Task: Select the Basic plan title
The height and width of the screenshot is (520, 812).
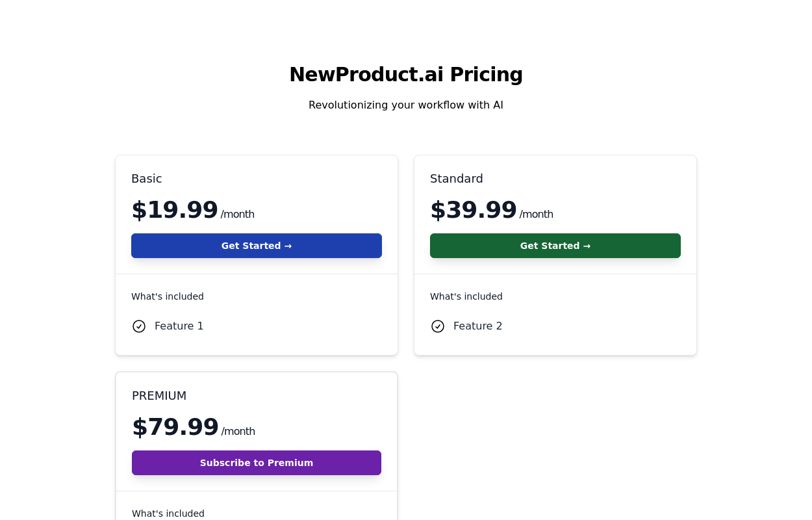Action: pyautogui.click(x=147, y=179)
